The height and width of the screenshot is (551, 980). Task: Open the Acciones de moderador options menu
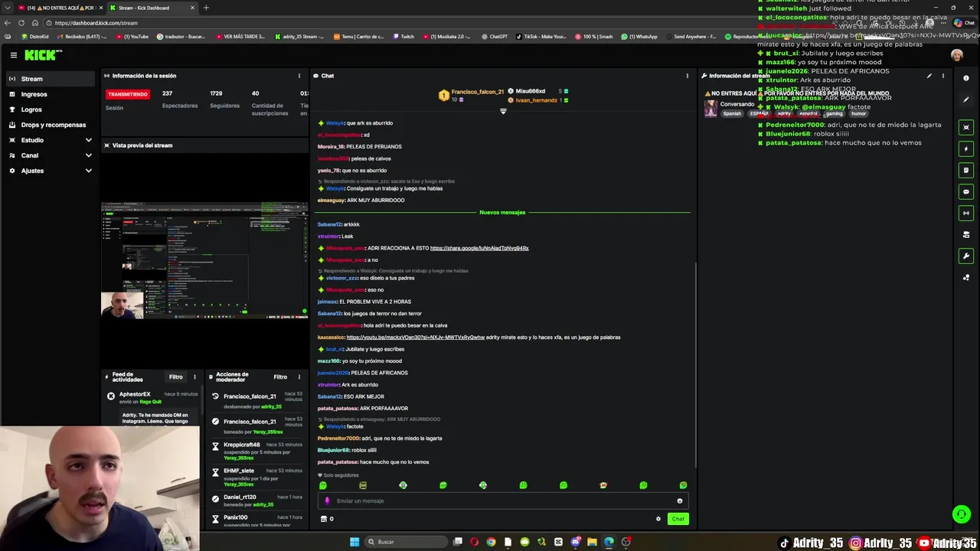pos(299,377)
